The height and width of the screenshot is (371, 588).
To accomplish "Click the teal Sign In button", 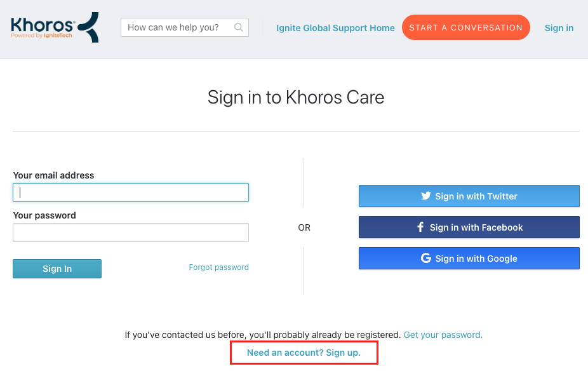I will tap(57, 269).
